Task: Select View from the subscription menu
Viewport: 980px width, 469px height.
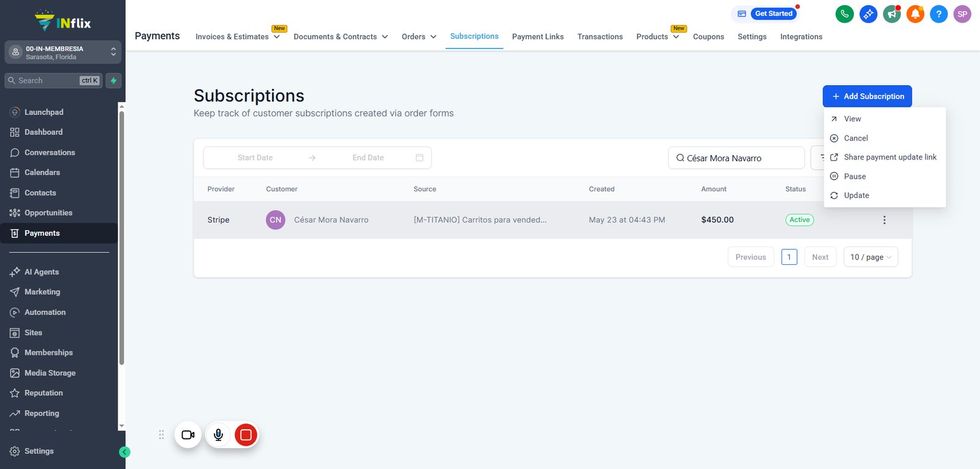Action: pos(884,119)
